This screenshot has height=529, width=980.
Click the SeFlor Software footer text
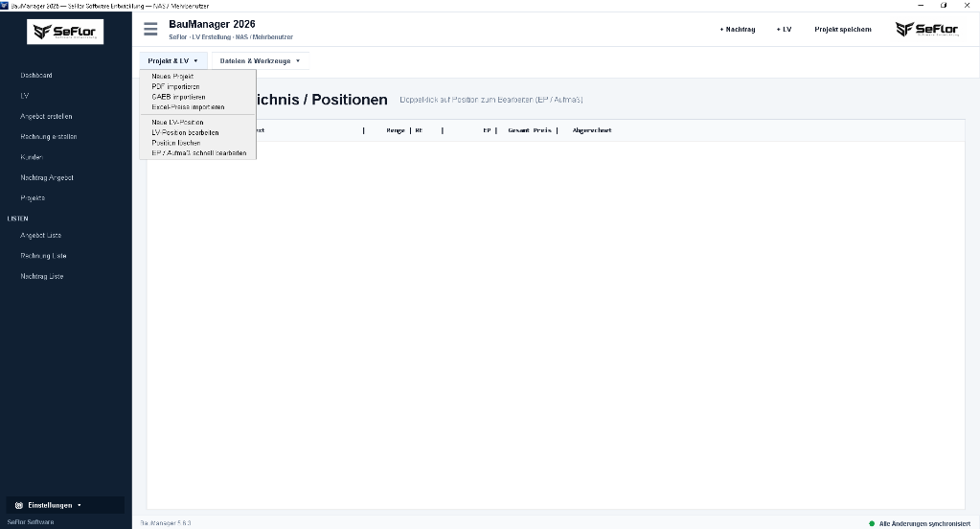click(31, 522)
